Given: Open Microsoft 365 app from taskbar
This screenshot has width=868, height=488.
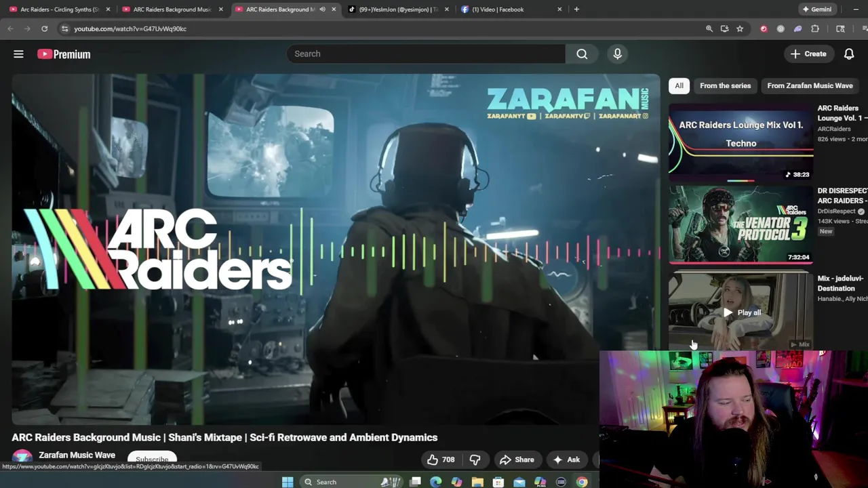Looking at the screenshot, I should pyautogui.click(x=540, y=482).
